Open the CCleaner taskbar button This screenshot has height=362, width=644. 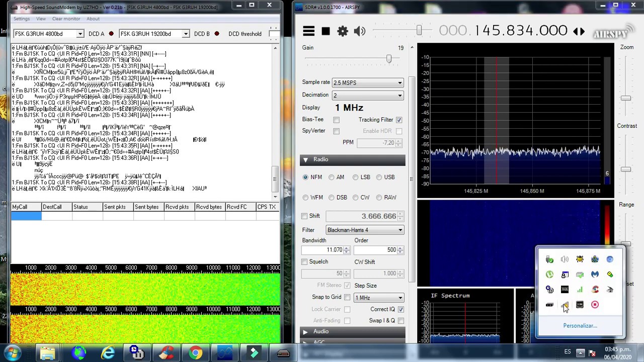(167, 353)
